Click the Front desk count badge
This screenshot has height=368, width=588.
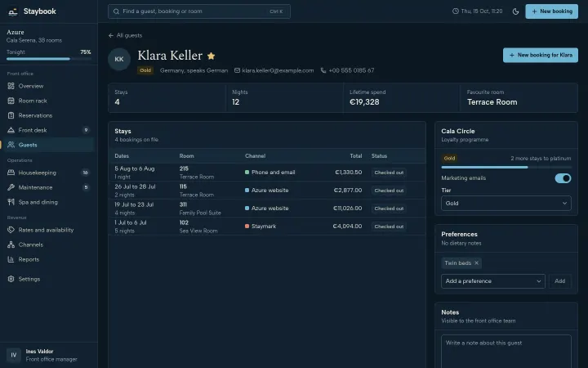pos(86,130)
